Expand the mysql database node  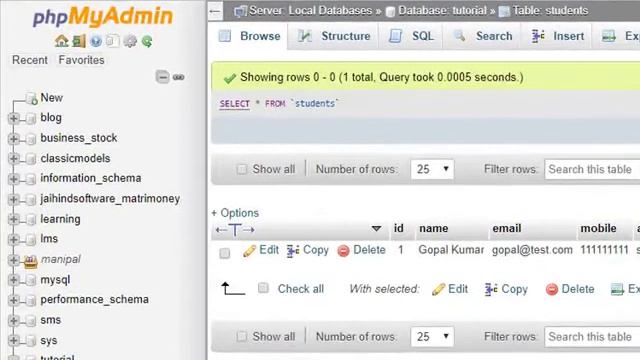coord(13,280)
